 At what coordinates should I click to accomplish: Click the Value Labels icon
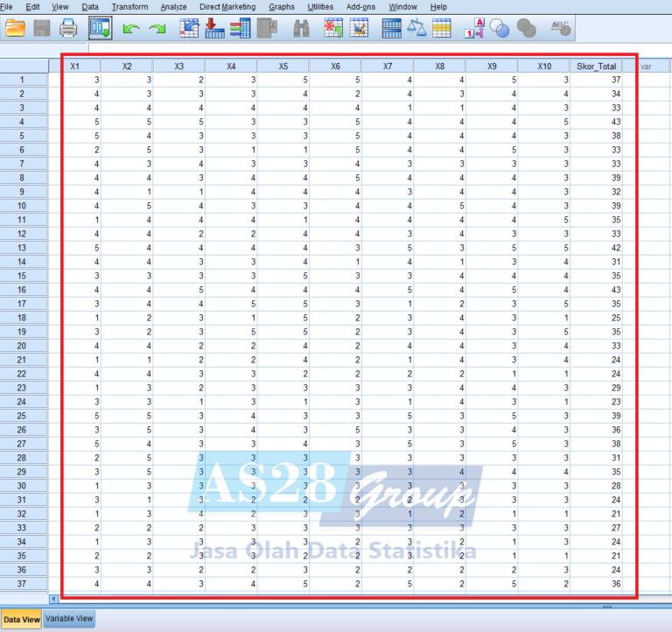pos(475,28)
